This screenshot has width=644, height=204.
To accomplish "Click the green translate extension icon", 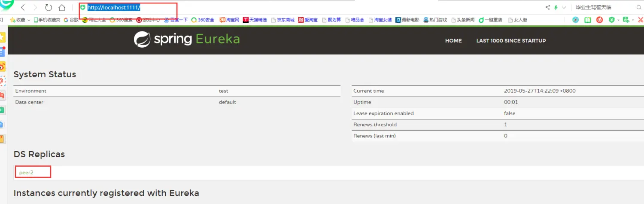I will (x=626, y=20).
